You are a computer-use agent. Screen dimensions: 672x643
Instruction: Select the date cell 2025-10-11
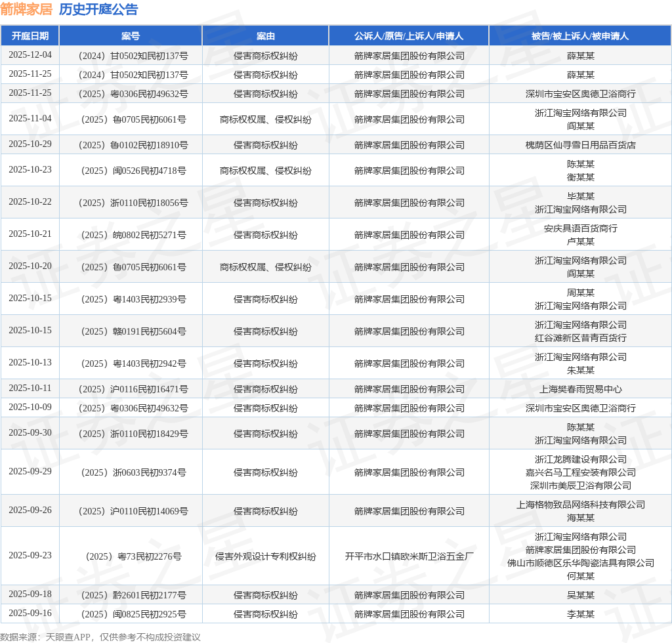(x=30, y=388)
